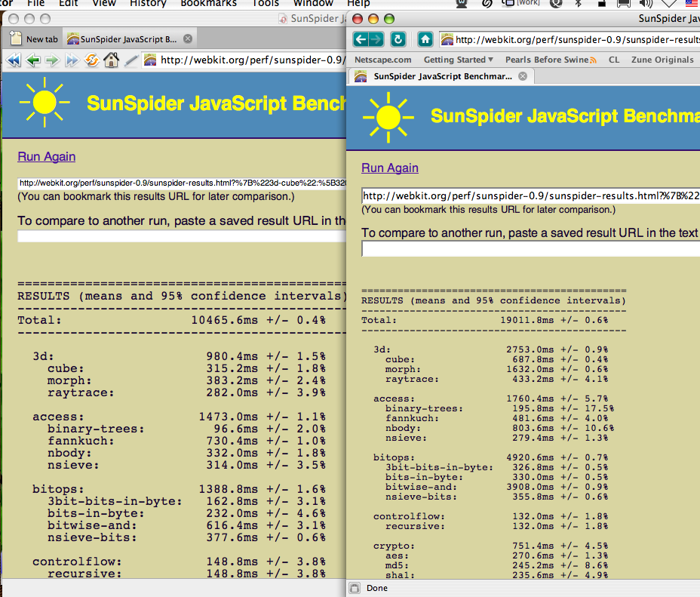Click the teal Home button in right window
The height and width of the screenshot is (597, 700).
click(425, 39)
